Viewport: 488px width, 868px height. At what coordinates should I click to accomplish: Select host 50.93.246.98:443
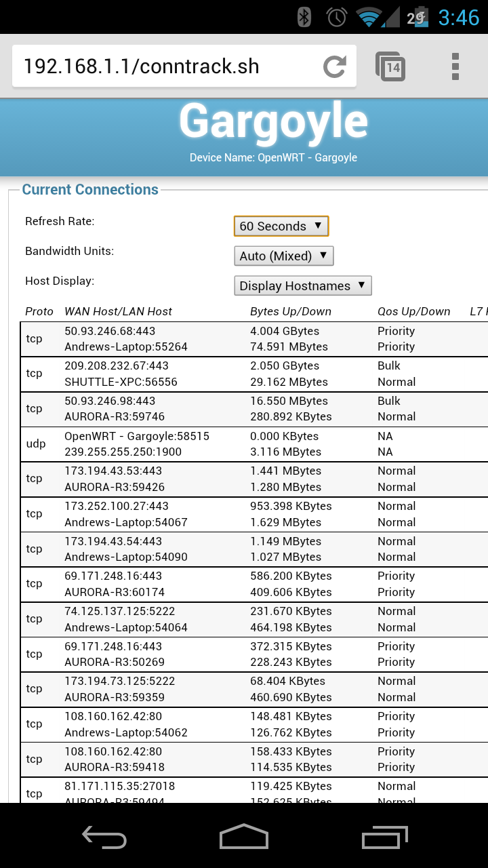pos(110,401)
